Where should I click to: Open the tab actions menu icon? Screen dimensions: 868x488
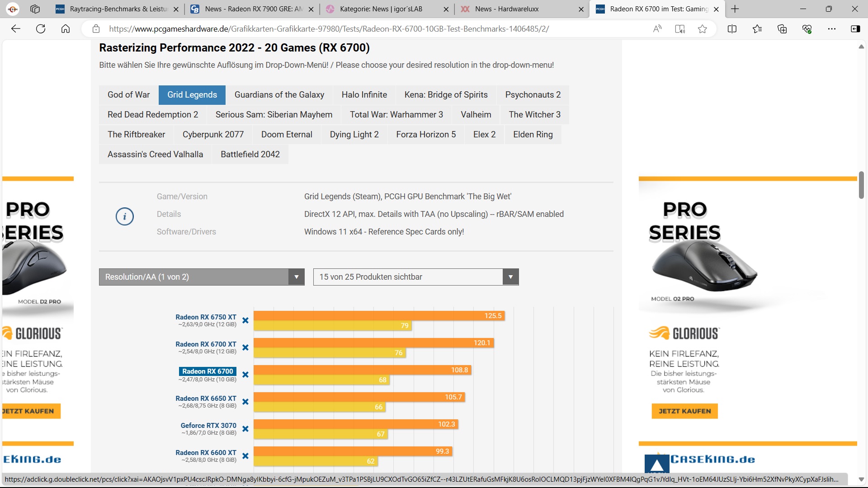tap(35, 9)
